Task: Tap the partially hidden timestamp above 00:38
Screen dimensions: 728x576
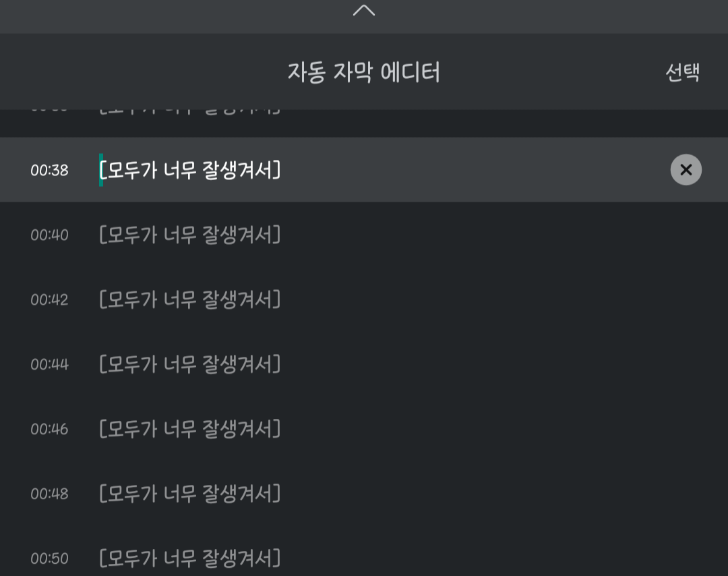Action: click(x=49, y=112)
